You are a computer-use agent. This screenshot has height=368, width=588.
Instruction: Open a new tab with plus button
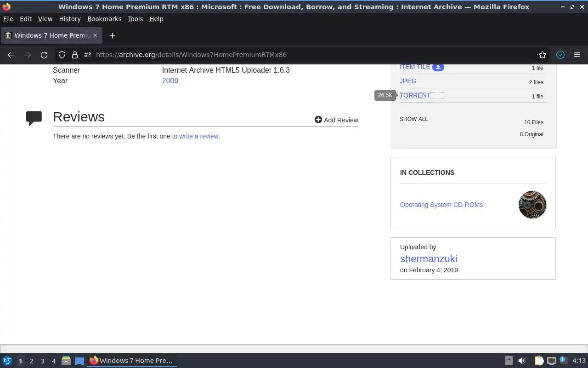(112, 35)
